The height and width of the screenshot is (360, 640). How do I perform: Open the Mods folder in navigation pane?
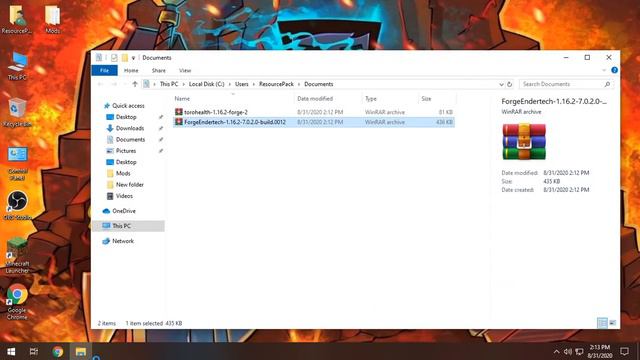point(123,173)
